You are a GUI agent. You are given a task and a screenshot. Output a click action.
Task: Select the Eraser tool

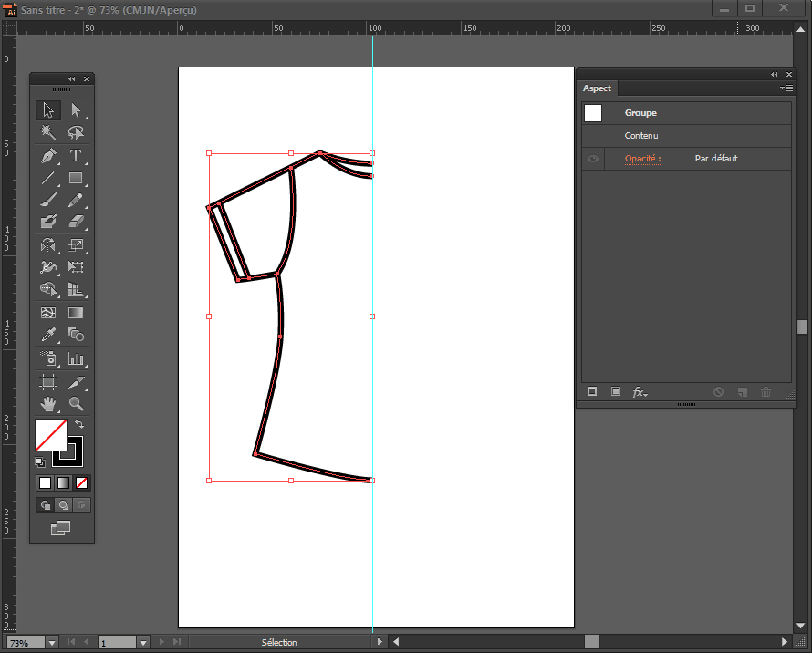click(76, 222)
